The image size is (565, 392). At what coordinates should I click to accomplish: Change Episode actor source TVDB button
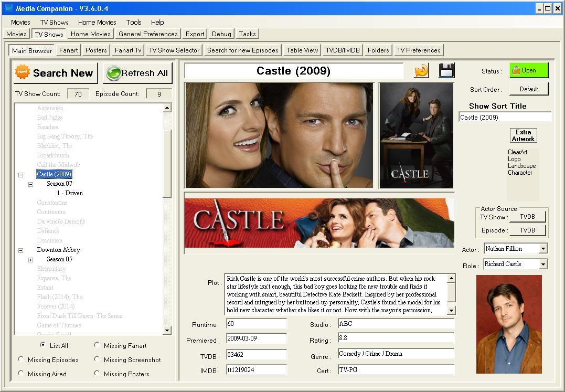point(528,230)
